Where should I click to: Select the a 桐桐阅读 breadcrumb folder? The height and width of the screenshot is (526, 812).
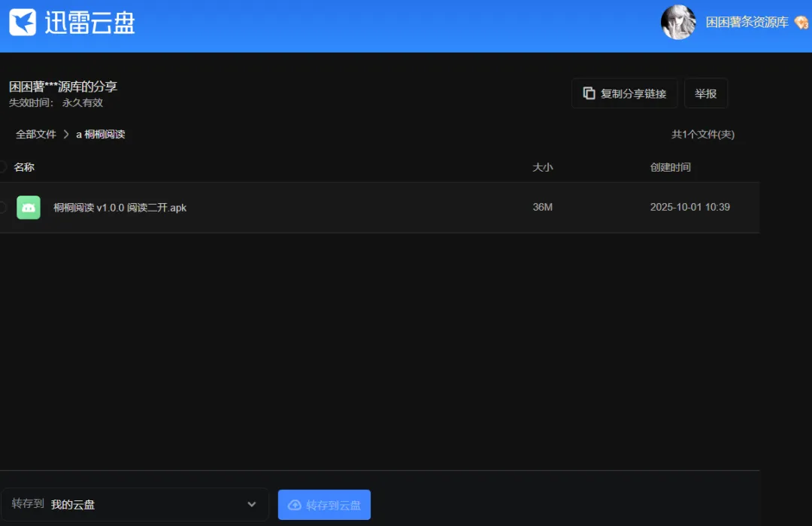point(101,134)
